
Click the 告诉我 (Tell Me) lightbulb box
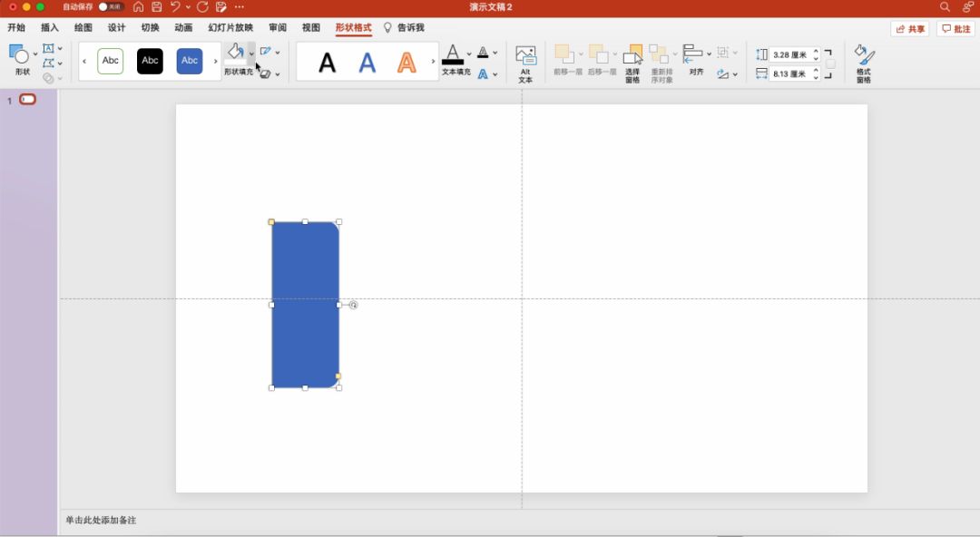pyautogui.click(x=404, y=27)
